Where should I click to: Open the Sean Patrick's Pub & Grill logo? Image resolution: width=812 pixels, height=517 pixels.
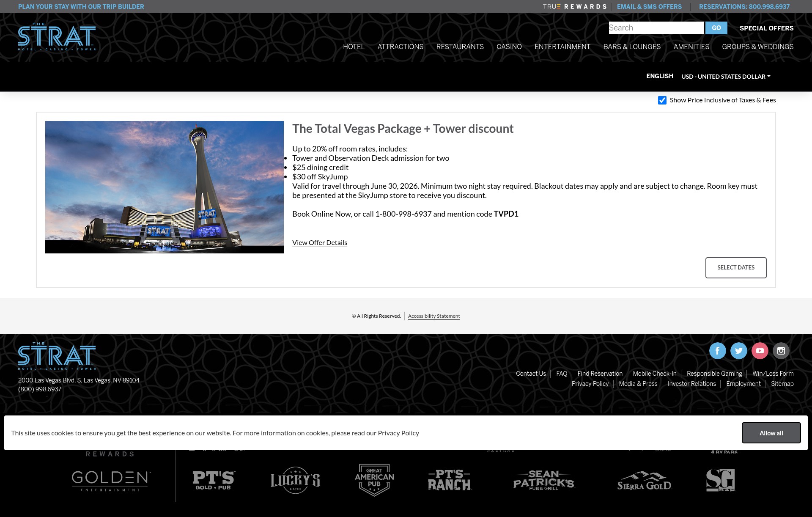tap(544, 480)
